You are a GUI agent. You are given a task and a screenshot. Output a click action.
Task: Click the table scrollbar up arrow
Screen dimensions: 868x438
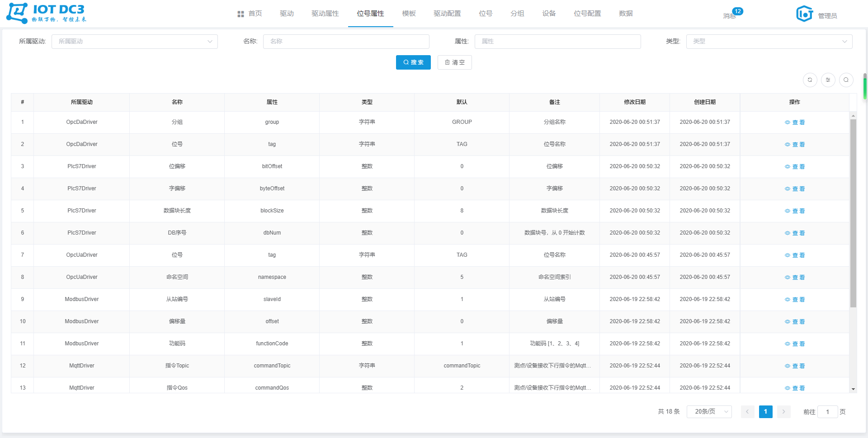pyautogui.click(x=853, y=116)
